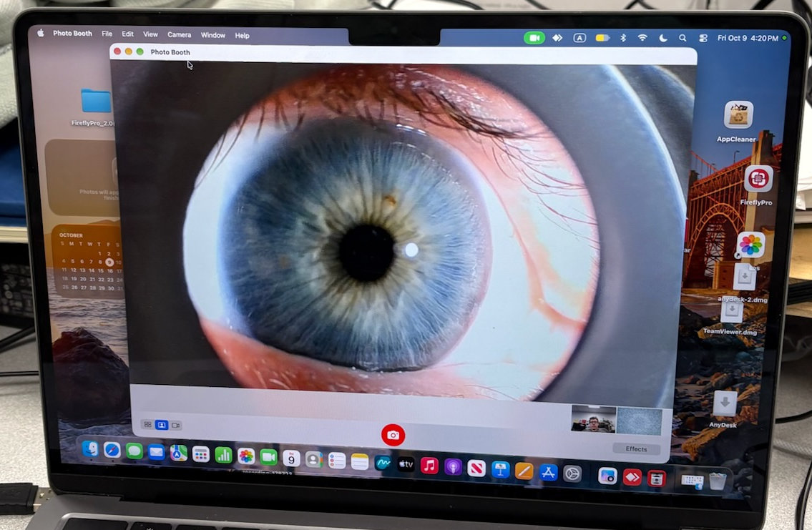812x530 pixels.
Task: Open Notes from the Dock
Action: pyautogui.click(x=359, y=461)
